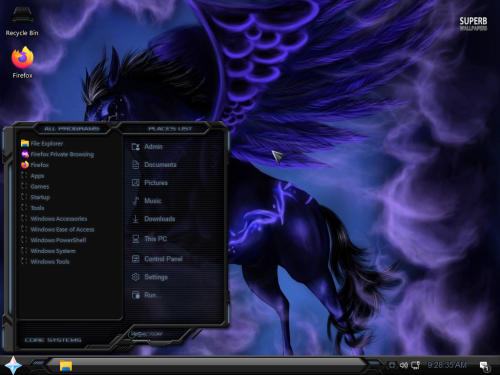
Task: Click the Admin user folder icon
Action: coord(136,147)
